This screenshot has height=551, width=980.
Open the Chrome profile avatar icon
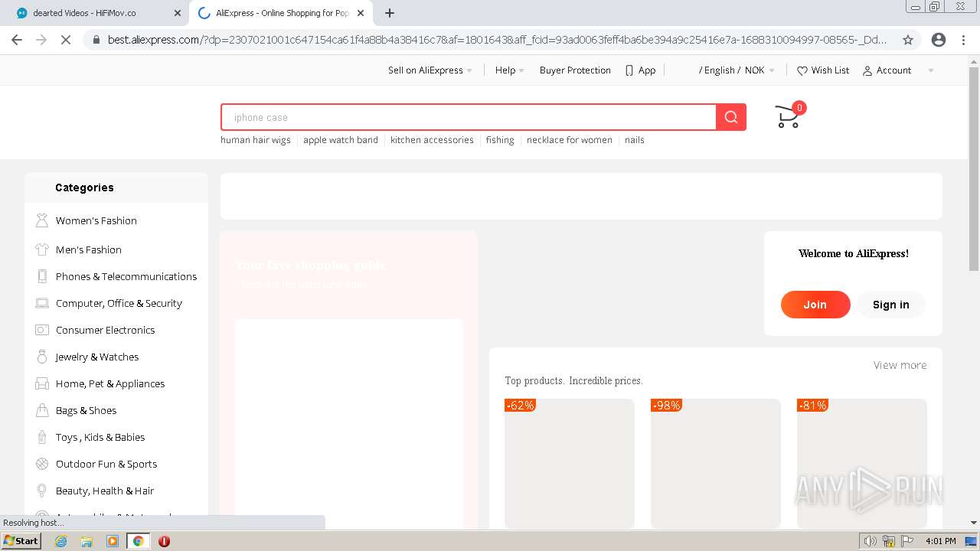[939, 40]
